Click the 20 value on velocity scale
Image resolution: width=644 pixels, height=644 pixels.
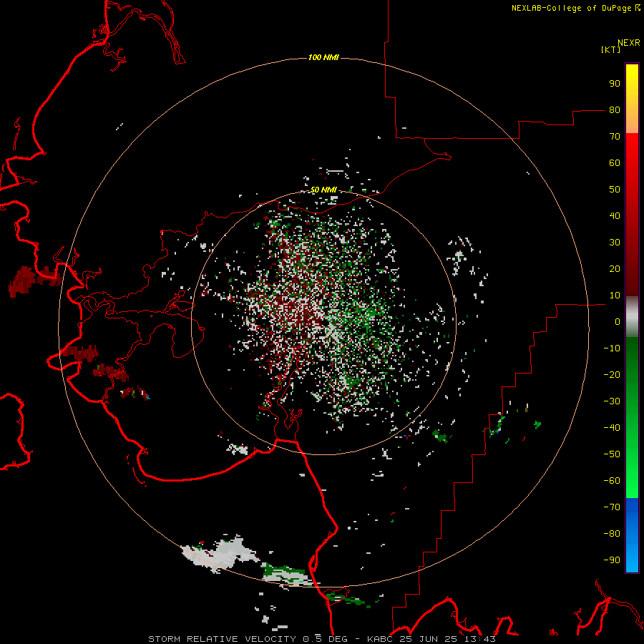click(x=615, y=269)
